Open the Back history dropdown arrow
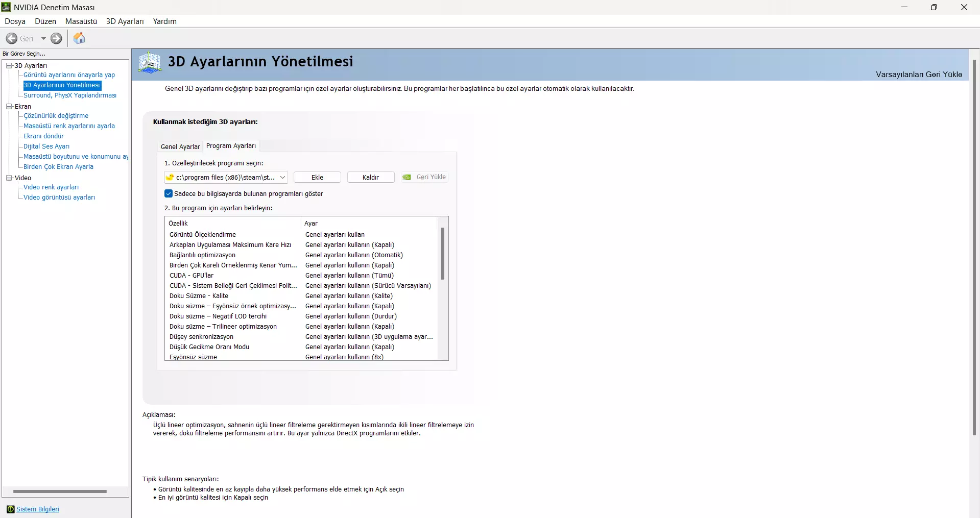 click(x=43, y=38)
